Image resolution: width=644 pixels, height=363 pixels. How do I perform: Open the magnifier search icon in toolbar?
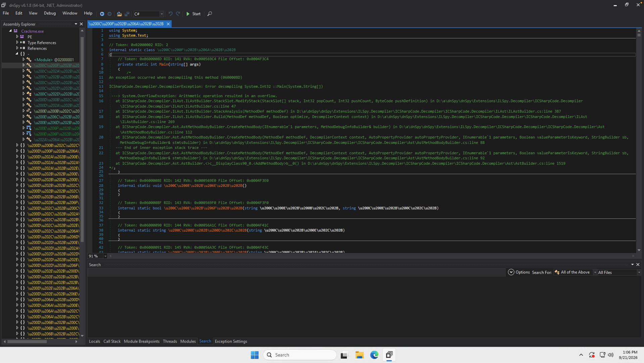tap(210, 14)
